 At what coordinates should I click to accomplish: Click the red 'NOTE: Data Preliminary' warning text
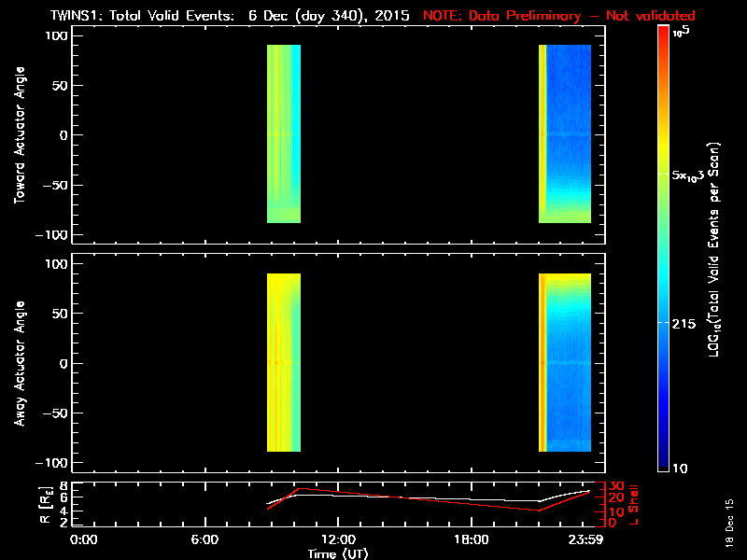pyautogui.click(x=558, y=17)
